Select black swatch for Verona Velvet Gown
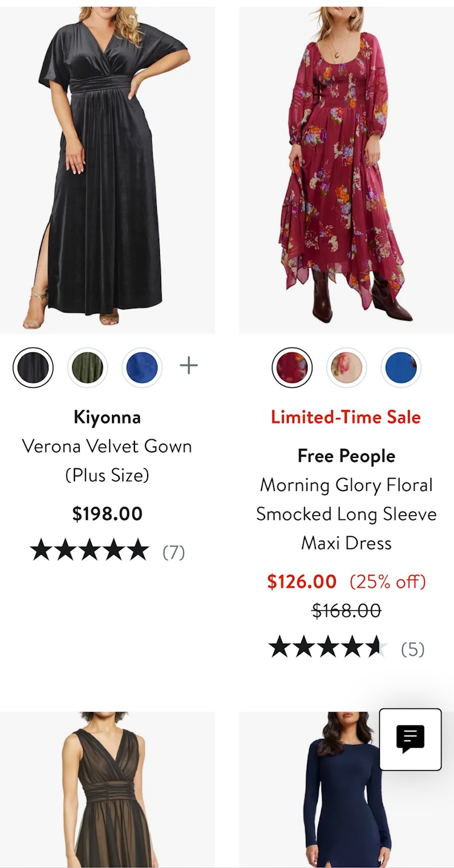 33,367
